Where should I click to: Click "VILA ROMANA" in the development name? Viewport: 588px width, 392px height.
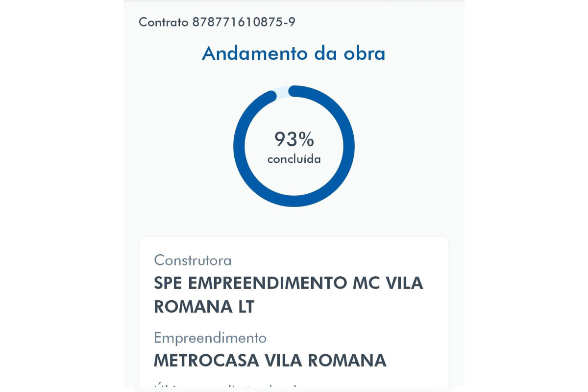(x=325, y=361)
